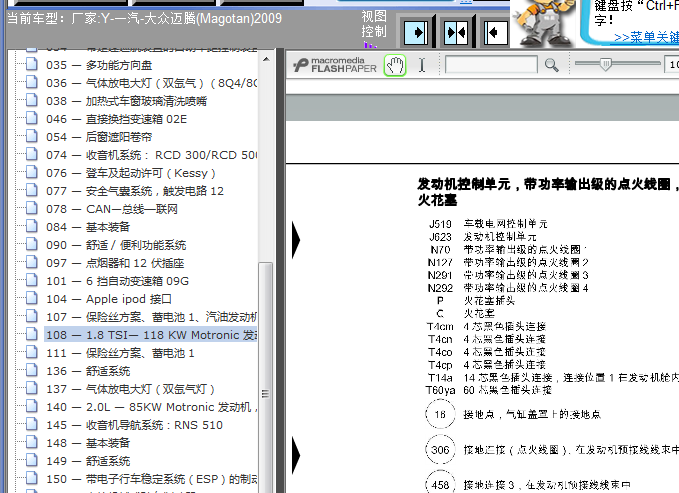Click the 当前车型 Magotan 2009 label
Screen dimensions: 679x493
145,19
